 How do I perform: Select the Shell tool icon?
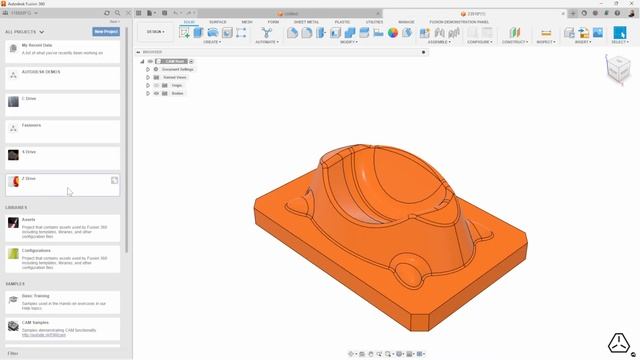(335, 33)
